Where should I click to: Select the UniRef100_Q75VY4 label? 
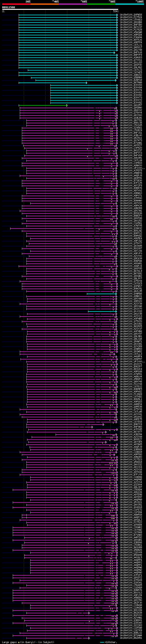coord(131,113)
